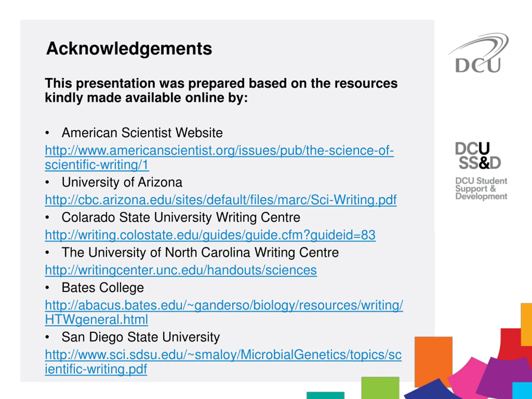Viewport: 532px width, 399px height.
Task: Open the cbc.arizona.edu Sci-Writing.pdf link
Action: click(220, 200)
